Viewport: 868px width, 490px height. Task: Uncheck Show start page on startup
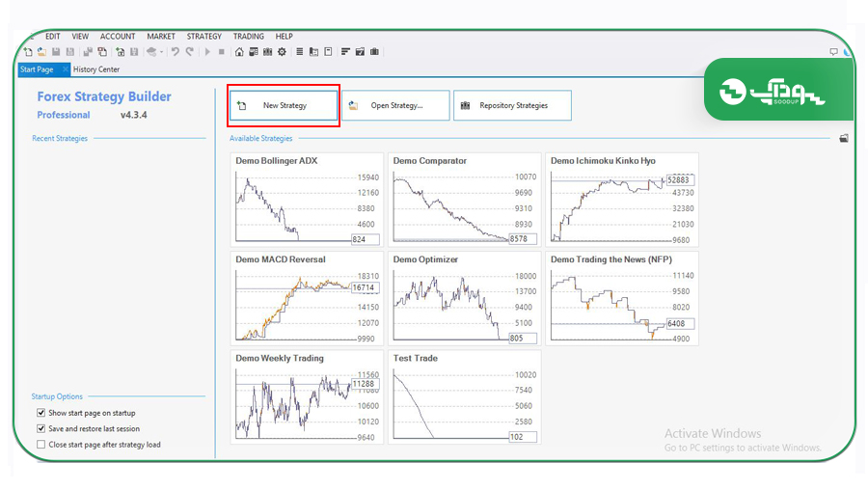pyautogui.click(x=41, y=413)
